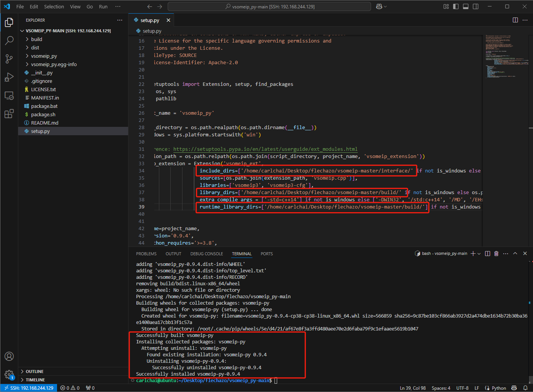Change encoding via UTF-8 status item
Image resolution: width=533 pixels, height=392 pixels.
462,388
